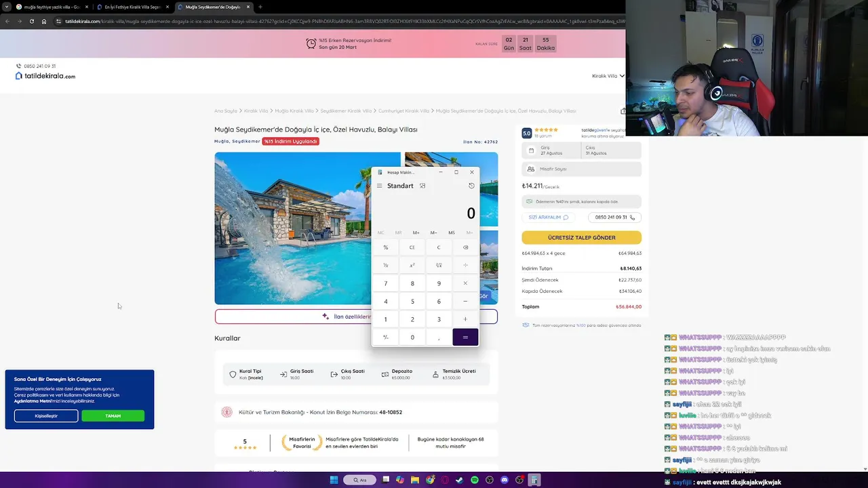Viewport: 868px width, 488px height.
Task: Open 'Seydikemer Kiralık Villa' breadcrumb link
Action: pos(346,110)
